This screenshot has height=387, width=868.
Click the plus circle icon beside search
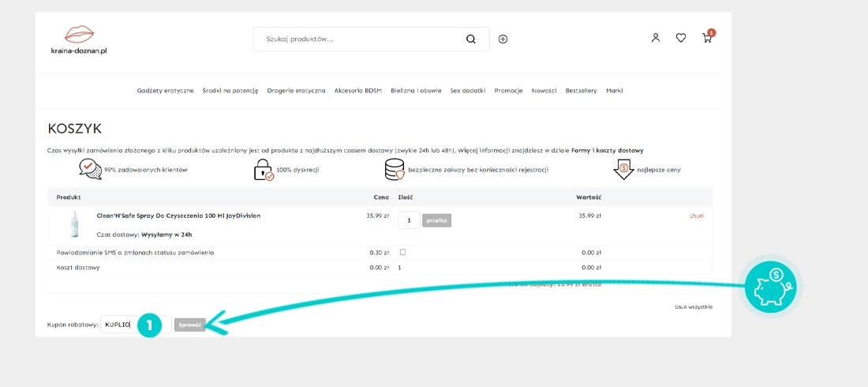pos(503,39)
